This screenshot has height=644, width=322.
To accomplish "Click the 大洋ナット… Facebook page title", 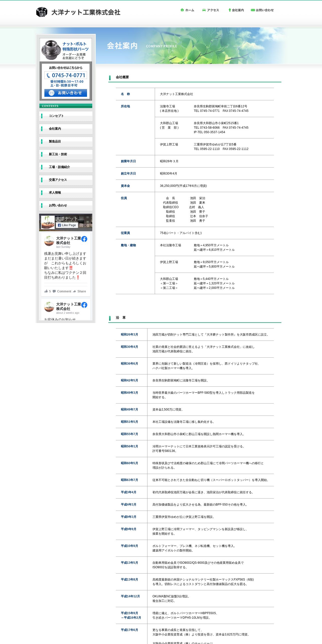I will (x=69, y=219).
